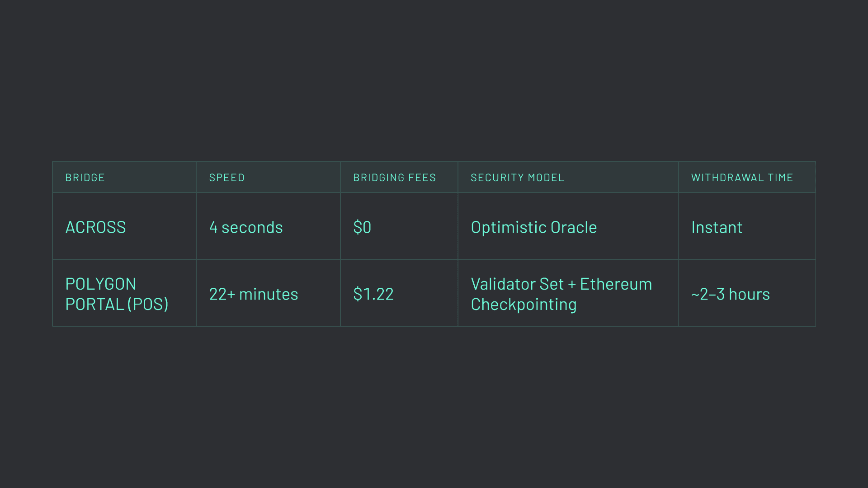
Task: Click the bottom-right corner of the table
Action: pos(816,325)
